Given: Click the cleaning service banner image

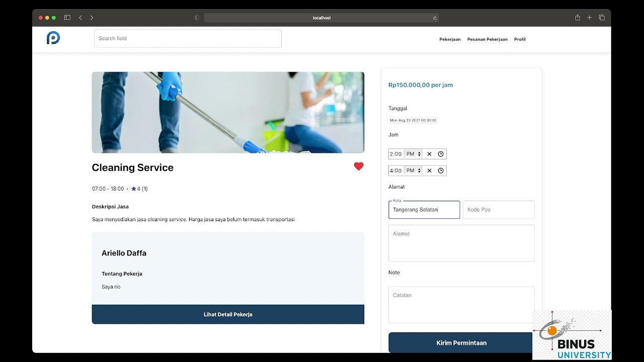Looking at the screenshot, I should pos(228,112).
